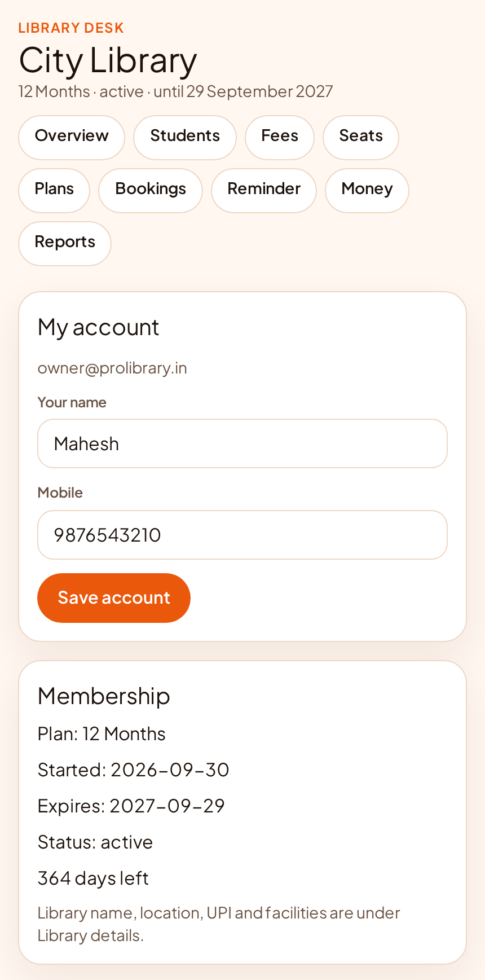485x980 pixels.
Task: Click the Membership heading
Action: (104, 696)
